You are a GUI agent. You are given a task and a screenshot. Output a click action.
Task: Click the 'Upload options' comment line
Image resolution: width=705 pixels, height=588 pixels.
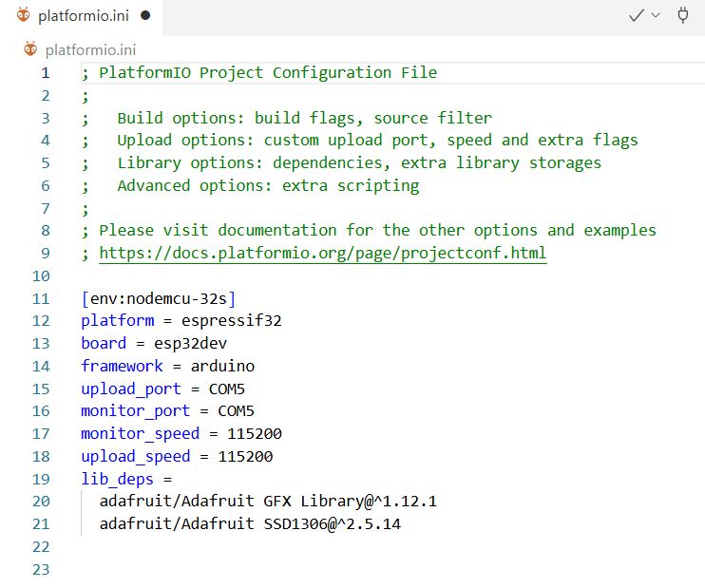click(x=377, y=141)
